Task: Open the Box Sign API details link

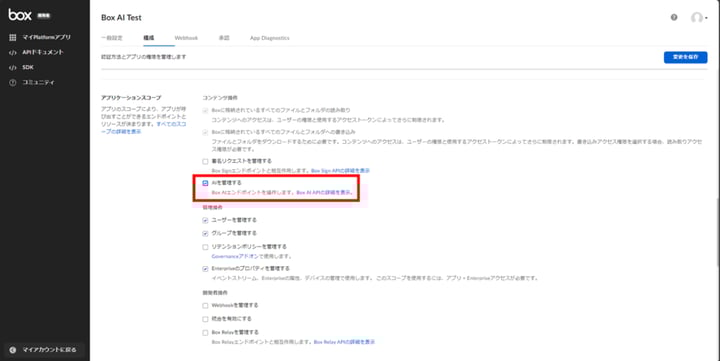Action: point(340,171)
